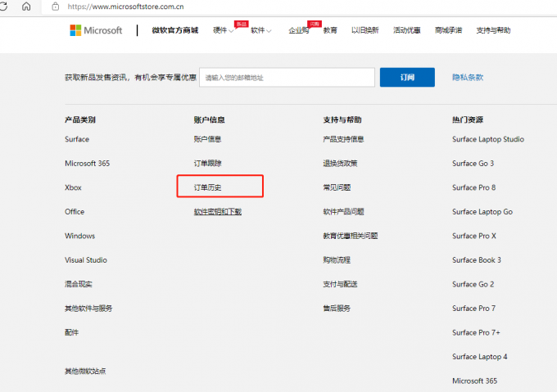
Task: Open the 商城承诺 menu item
Action: [x=448, y=30]
